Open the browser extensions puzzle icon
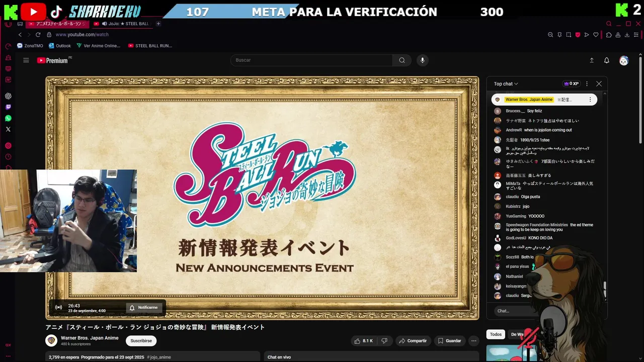This screenshot has width=644, height=362. [609, 35]
